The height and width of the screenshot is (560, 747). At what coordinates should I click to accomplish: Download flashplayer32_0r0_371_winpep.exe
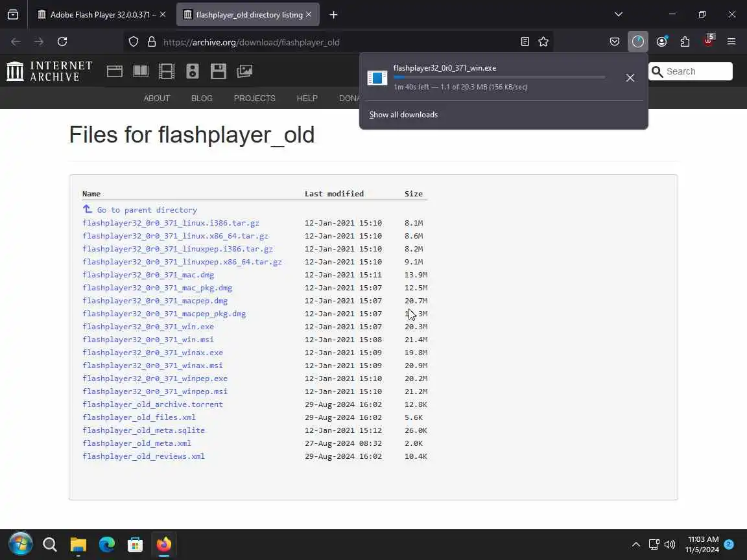pyautogui.click(x=155, y=379)
